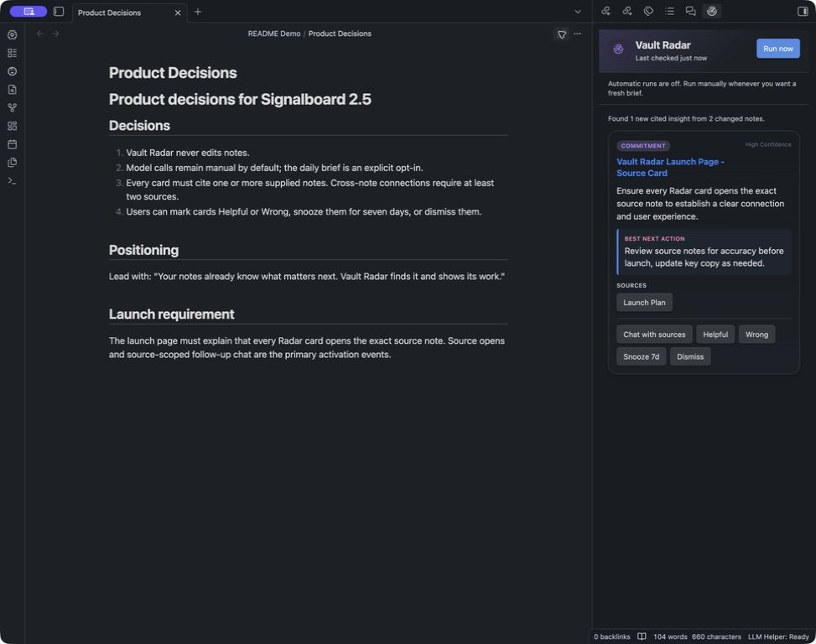Click README Demo in the breadcrumb
The height and width of the screenshot is (644, 816).
tap(273, 34)
